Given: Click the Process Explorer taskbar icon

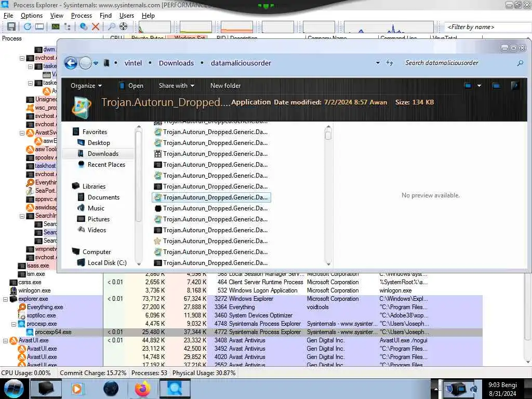Looking at the screenshot, I should (175, 389).
